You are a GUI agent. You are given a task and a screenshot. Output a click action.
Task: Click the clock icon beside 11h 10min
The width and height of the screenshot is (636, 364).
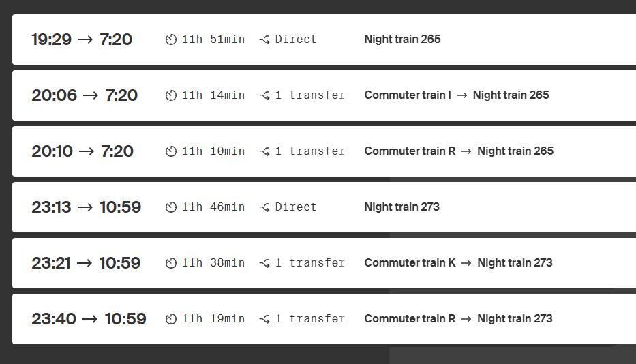[171, 151]
